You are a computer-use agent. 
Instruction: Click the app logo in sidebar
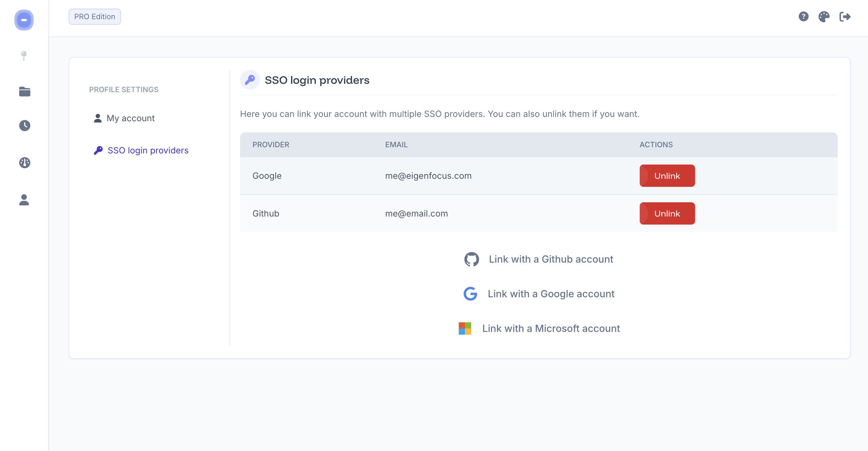24,20
